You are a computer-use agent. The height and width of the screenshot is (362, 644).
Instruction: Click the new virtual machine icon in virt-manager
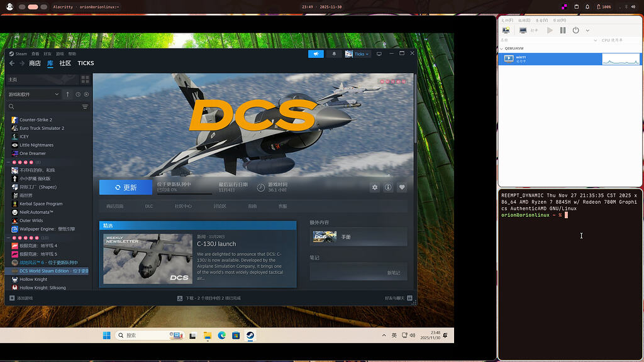pos(506,30)
